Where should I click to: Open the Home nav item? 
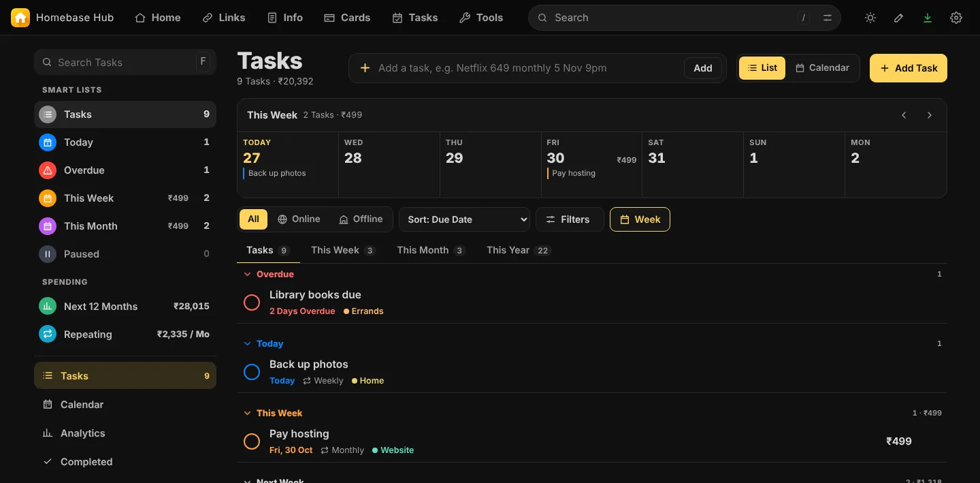(x=158, y=18)
